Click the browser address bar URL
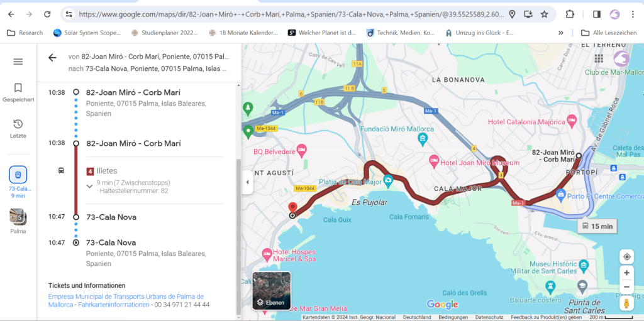The width and height of the screenshot is (644, 321). pyautogui.click(x=291, y=14)
